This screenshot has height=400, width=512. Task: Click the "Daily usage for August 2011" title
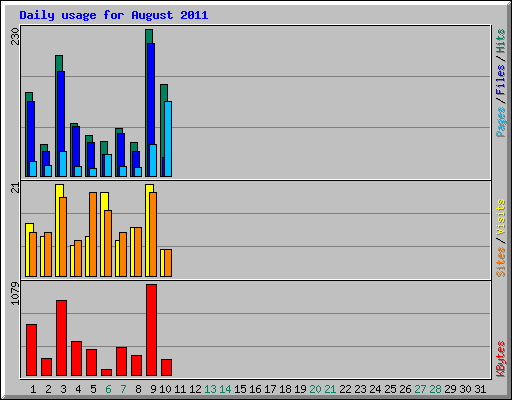114,15
